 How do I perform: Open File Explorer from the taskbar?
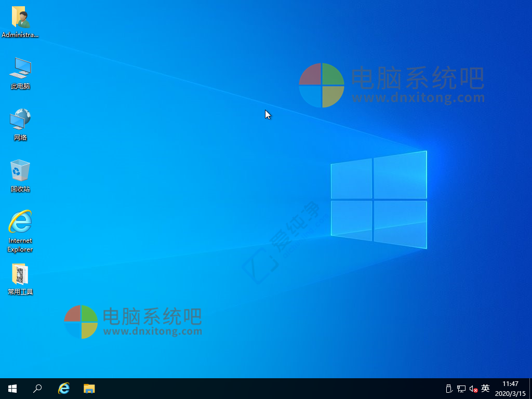(89, 389)
